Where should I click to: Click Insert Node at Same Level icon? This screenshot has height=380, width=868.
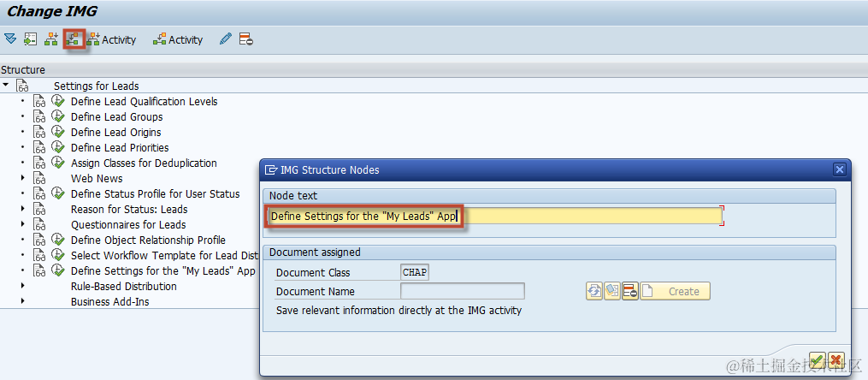[51, 39]
